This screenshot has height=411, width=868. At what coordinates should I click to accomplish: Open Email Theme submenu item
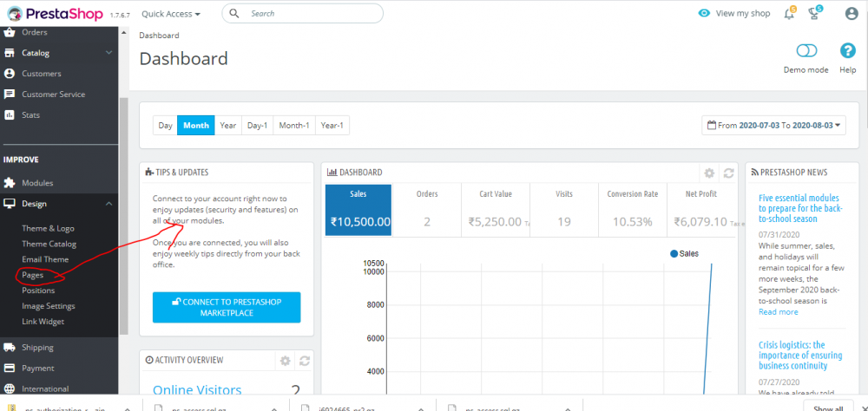point(45,259)
